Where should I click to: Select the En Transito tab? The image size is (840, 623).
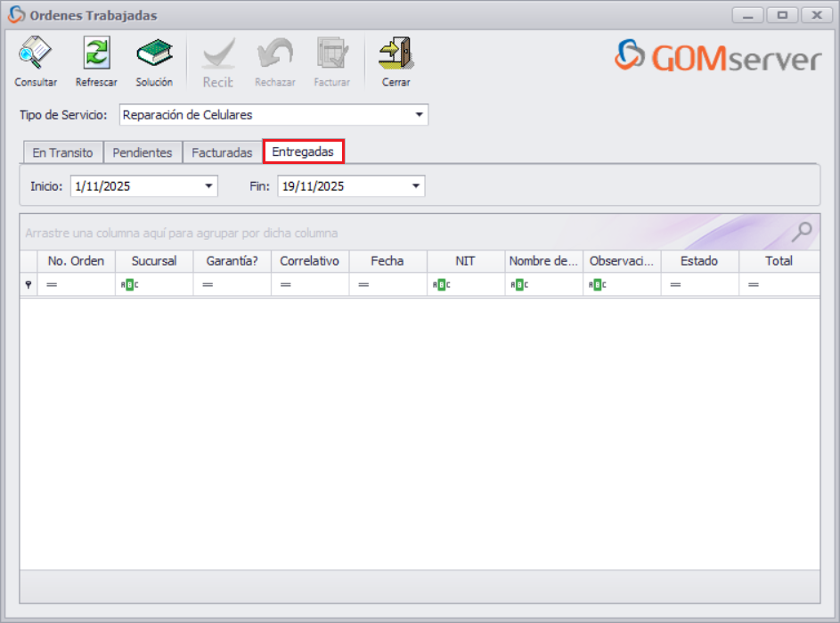coord(61,152)
